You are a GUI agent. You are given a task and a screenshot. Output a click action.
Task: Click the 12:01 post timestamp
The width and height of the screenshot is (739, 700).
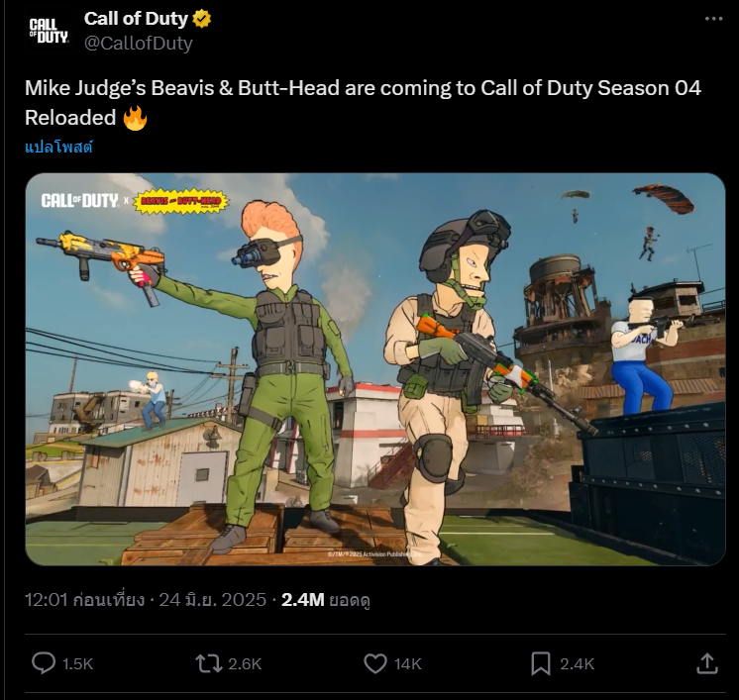point(84,600)
